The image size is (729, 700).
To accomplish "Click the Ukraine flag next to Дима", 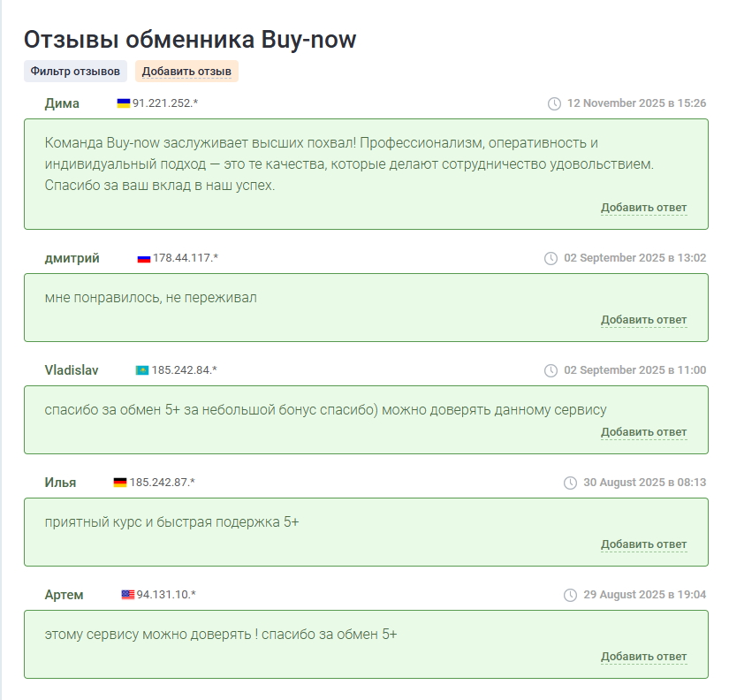I will click(124, 103).
